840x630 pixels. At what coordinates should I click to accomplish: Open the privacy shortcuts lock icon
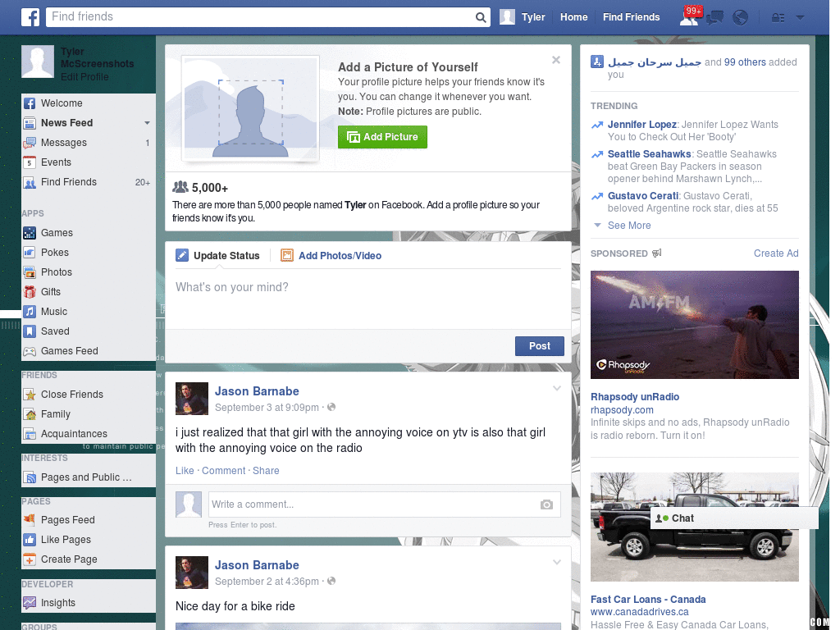[778, 18]
